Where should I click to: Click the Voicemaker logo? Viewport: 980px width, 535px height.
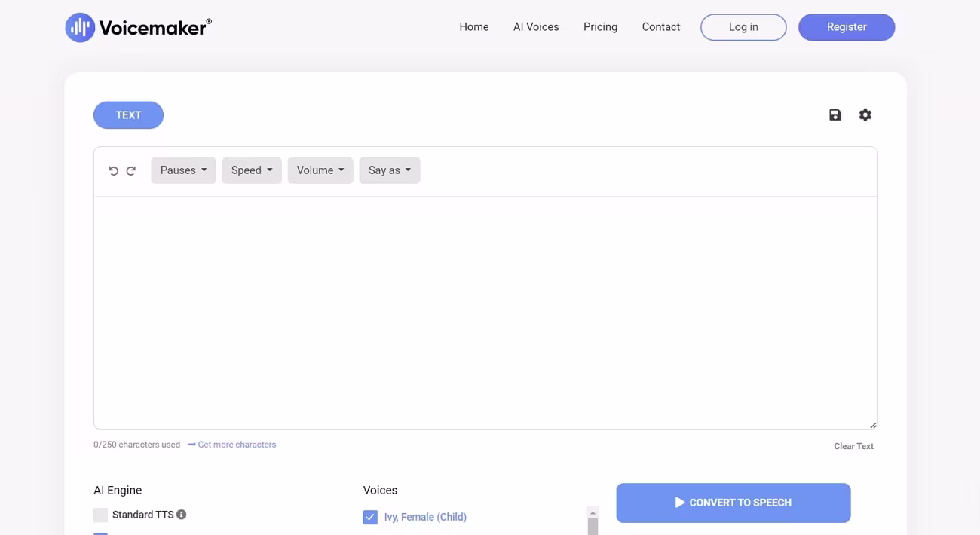point(138,28)
